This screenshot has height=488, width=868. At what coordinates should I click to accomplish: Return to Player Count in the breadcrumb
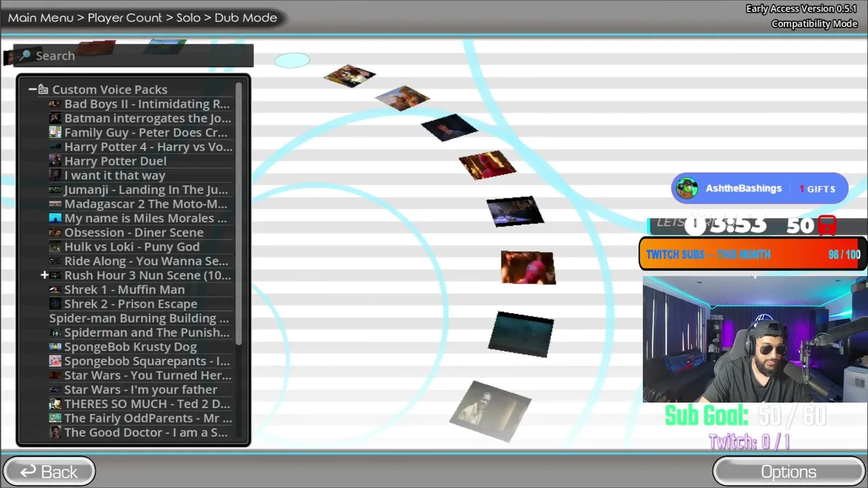125,18
